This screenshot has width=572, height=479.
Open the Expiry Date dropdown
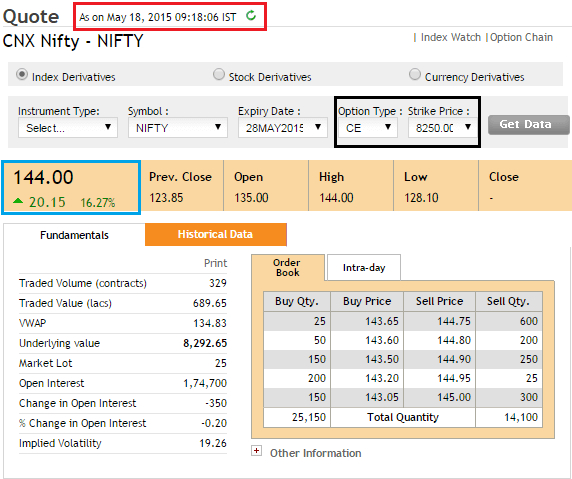pos(283,128)
